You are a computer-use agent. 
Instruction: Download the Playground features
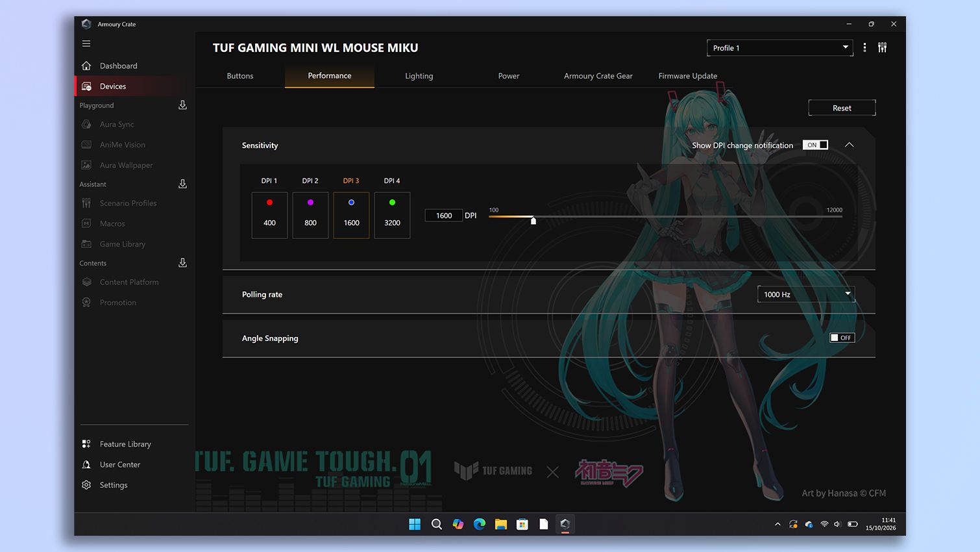(182, 105)
